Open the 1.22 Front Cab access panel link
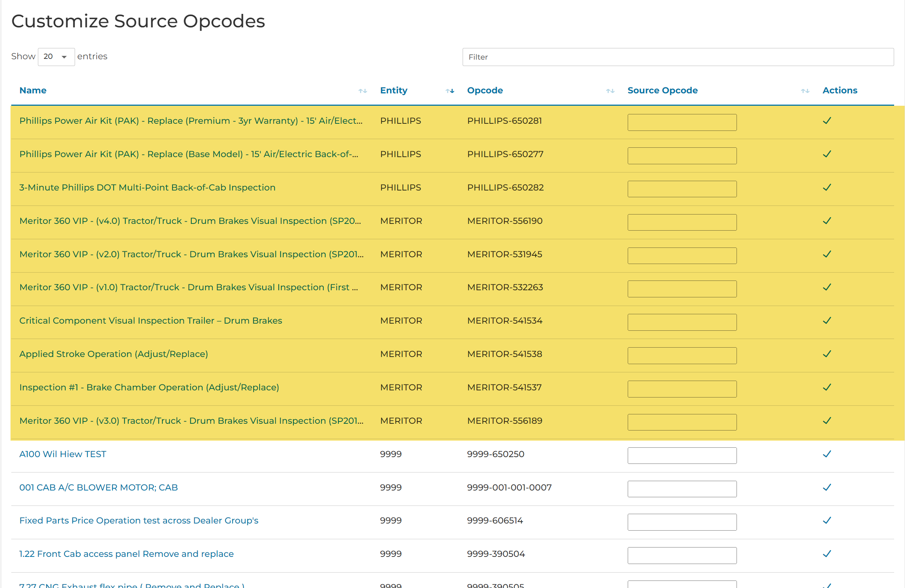The width and height of the screenshot is (905, 588). click(x=126, y=554)
